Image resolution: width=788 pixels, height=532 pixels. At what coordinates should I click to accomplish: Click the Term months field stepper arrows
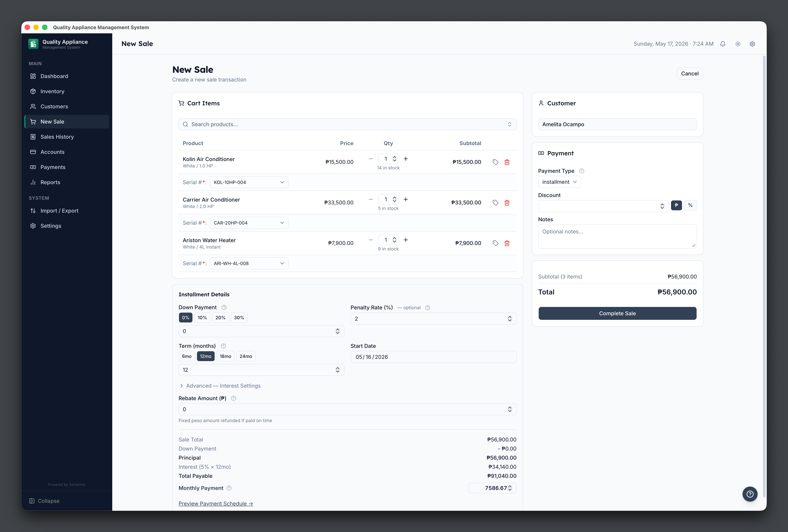click(x=337, y=370)
